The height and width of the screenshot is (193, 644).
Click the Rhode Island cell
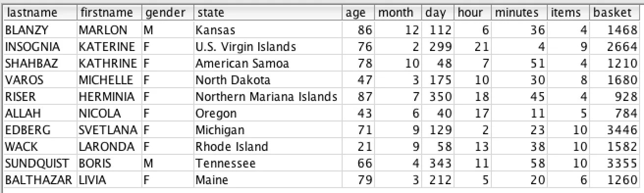coord(268,147)
